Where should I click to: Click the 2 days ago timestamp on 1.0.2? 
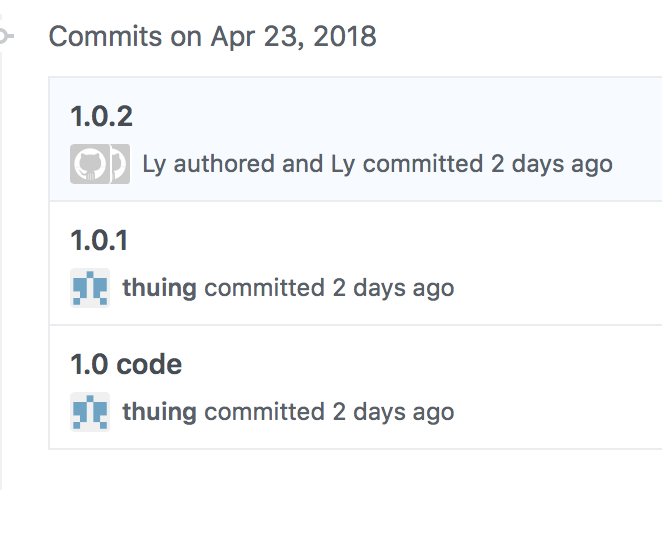click(x=551, y=164)
